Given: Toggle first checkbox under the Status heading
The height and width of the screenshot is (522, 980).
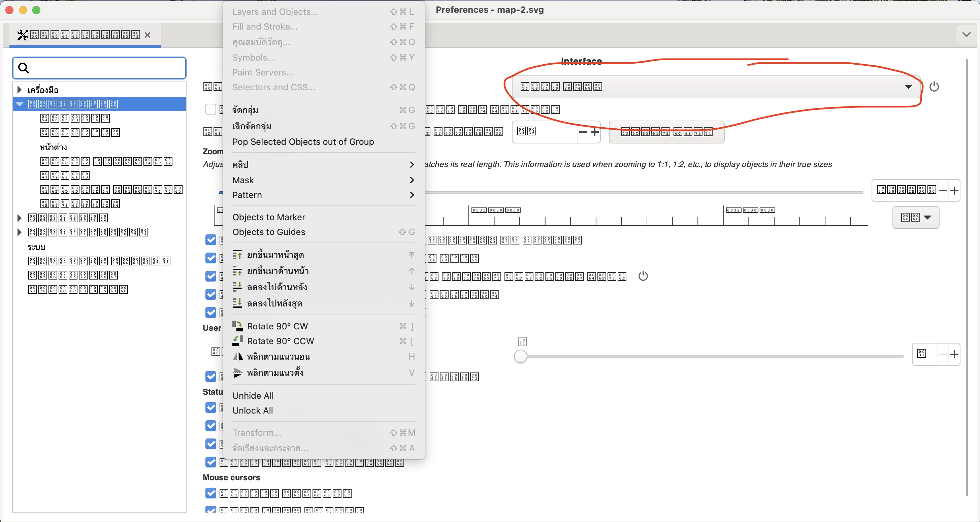Looking at the screenshot, I should (211, 407).
